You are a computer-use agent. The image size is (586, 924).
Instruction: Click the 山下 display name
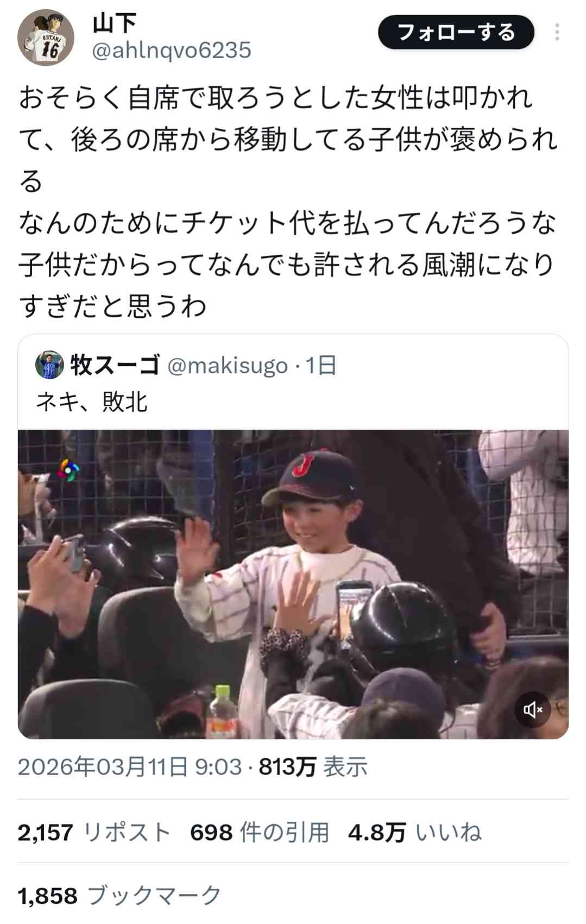(114, 23)
